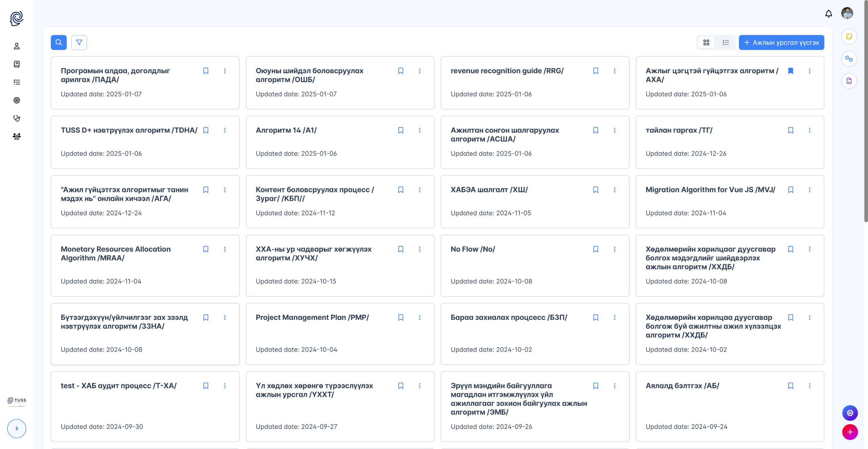This screenshot has height=449, width=868.
Task: Bookmark the revenue recognition guide card
Action: tap(595, 71)
